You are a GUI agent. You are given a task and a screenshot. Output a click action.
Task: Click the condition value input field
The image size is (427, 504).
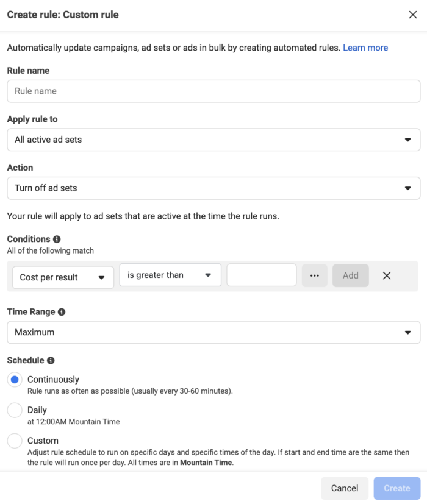tap(261, 275)
